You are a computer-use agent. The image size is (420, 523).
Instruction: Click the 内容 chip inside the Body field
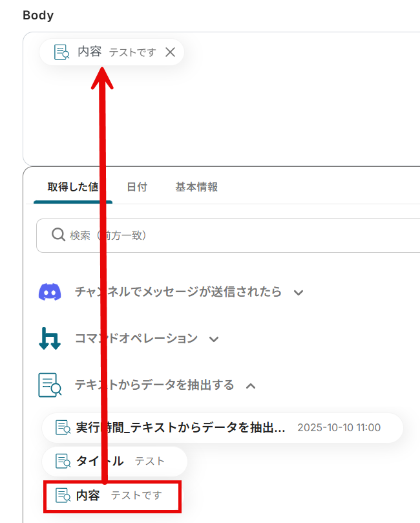pyautogui.click(x=112, y=52)
